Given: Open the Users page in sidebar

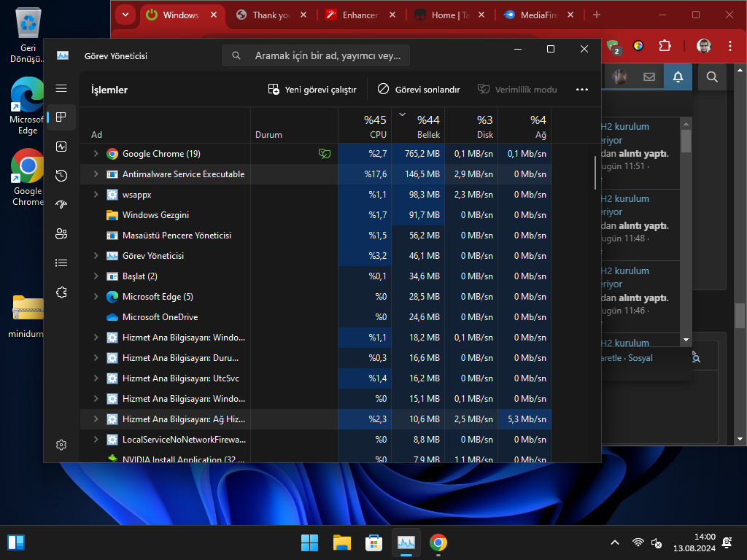Looking at the screenshot, I should 61,234.
